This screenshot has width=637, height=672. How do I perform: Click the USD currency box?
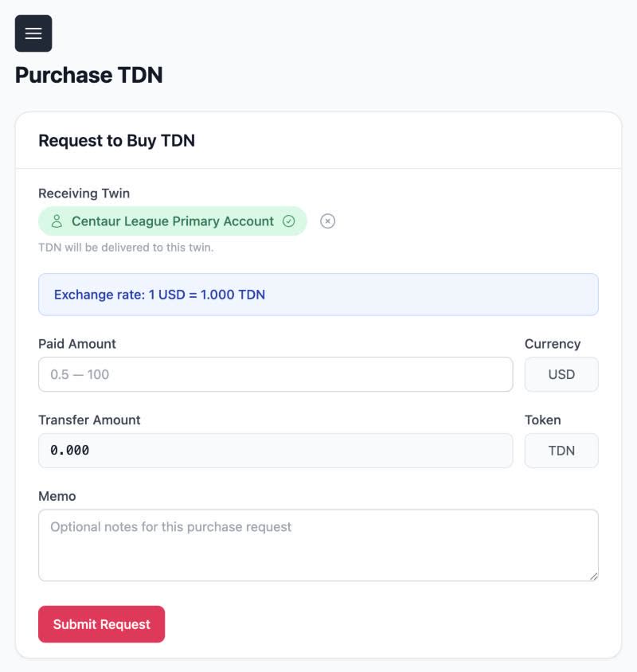pos(561,374)
